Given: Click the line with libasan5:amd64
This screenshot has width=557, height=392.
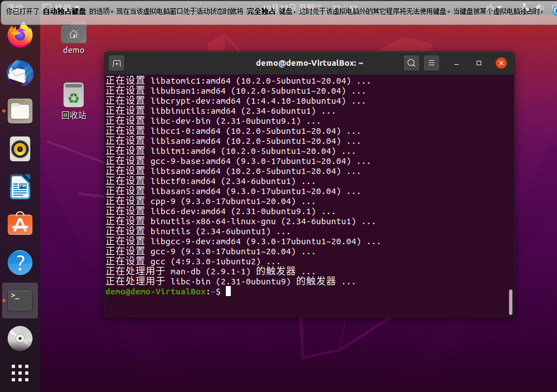Looking at the screenshot, I should coord(233,191).
